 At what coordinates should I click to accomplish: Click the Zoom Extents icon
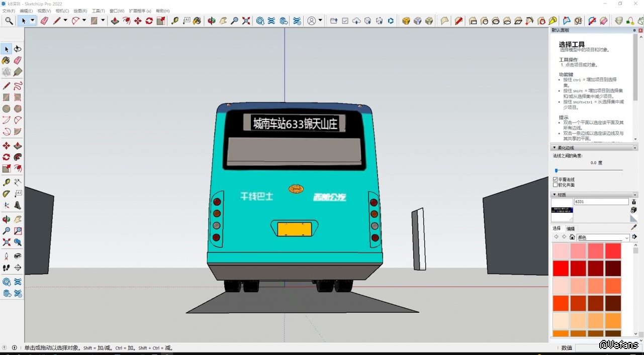(246, 21)
